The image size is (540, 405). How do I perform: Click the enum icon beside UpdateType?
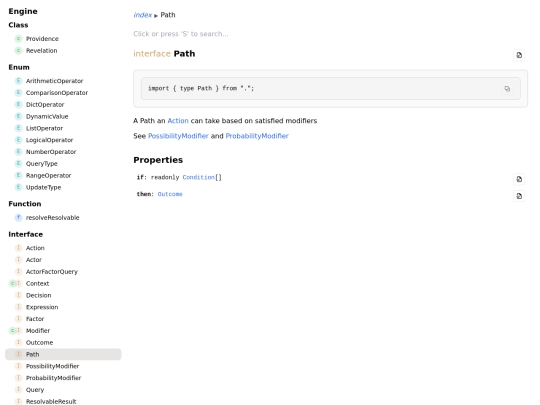point(19,187)
